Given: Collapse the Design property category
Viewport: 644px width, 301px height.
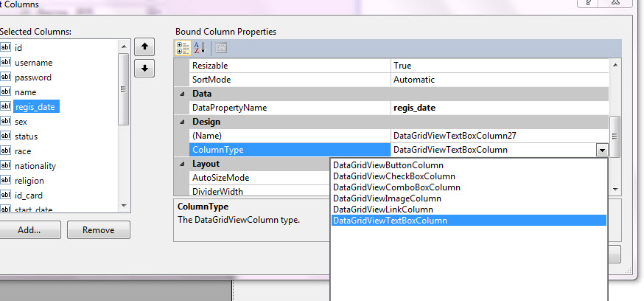Looking at the screenshot, I should point(181,122).
